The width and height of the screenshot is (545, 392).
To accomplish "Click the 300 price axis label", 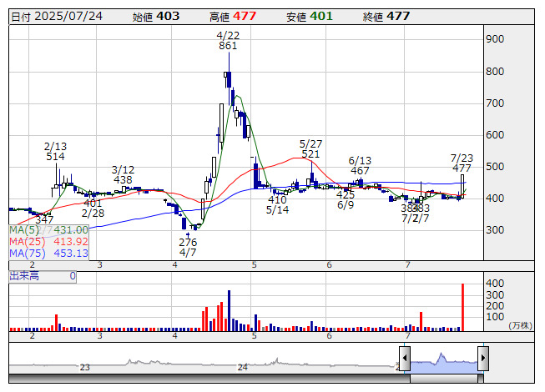I will (495, 230).
